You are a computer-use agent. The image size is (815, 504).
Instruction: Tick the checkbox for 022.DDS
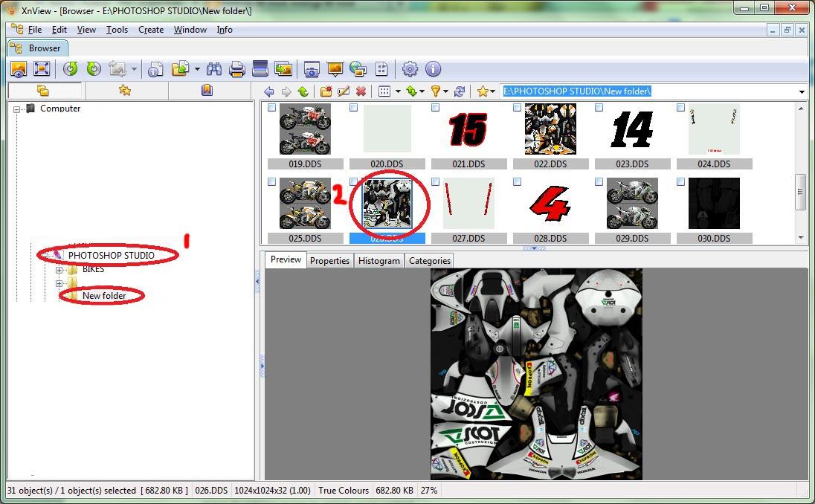coord(517,108)
